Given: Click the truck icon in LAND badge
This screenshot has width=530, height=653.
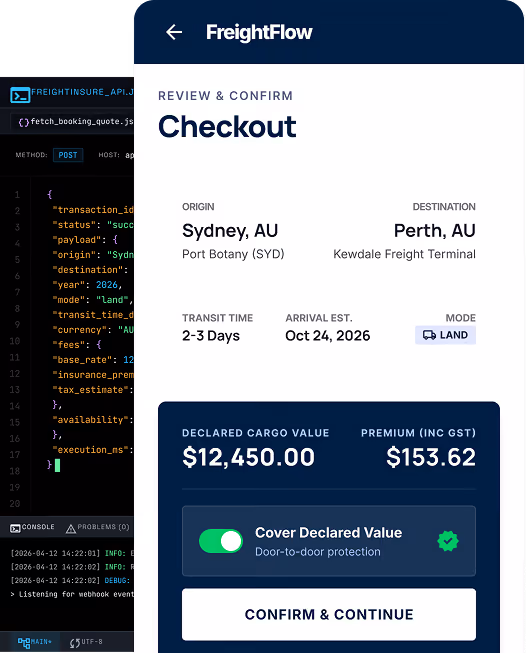Looking at the screenshot, I should point(429,335).
